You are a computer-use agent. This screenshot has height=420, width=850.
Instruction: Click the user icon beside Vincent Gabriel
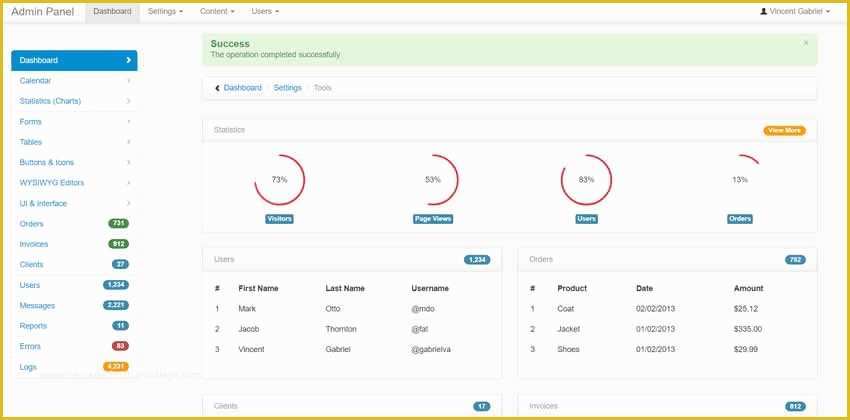coord(763,11)
